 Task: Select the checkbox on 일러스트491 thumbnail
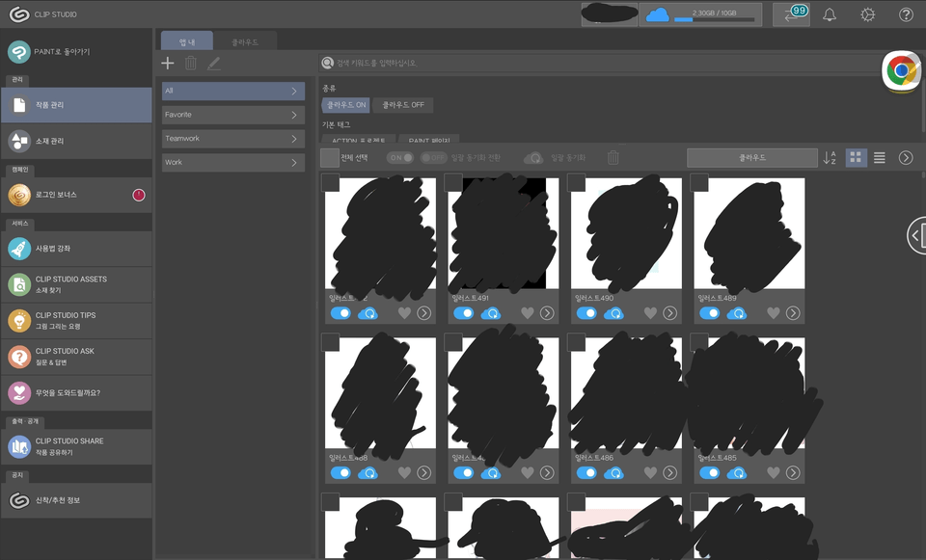pos(453,182)
